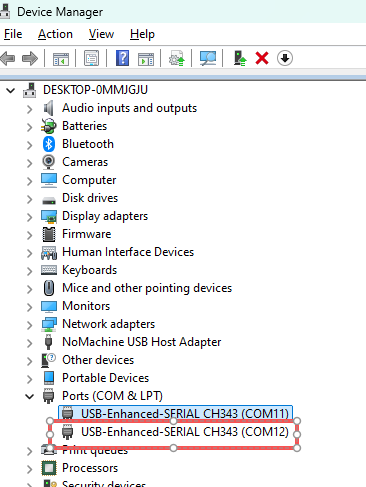Image resolution: width=366 pixels, height=487 pixels.
Task: Select the Other devices label
Action: tap(98, 360)
